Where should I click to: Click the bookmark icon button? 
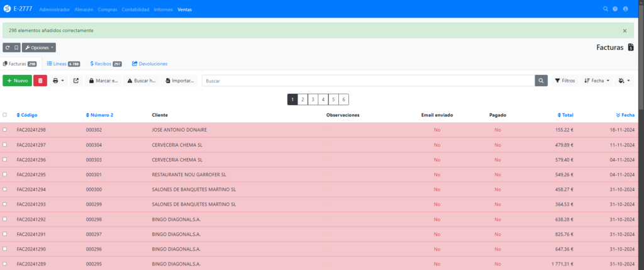point(16,47)
